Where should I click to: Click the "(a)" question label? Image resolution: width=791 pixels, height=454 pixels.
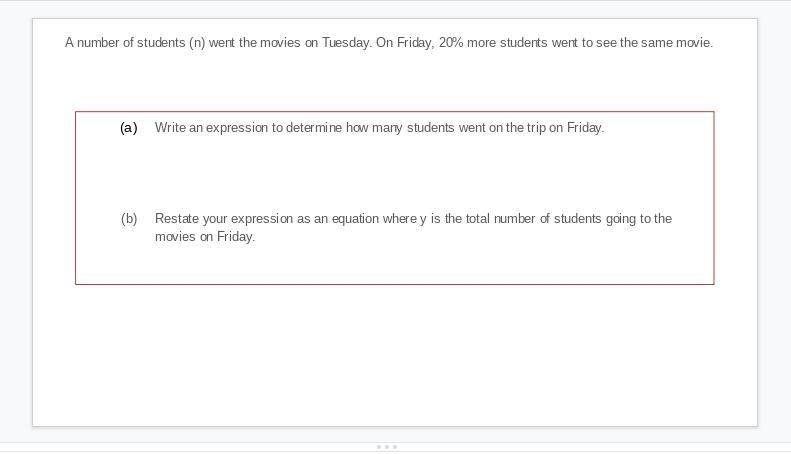129,128
